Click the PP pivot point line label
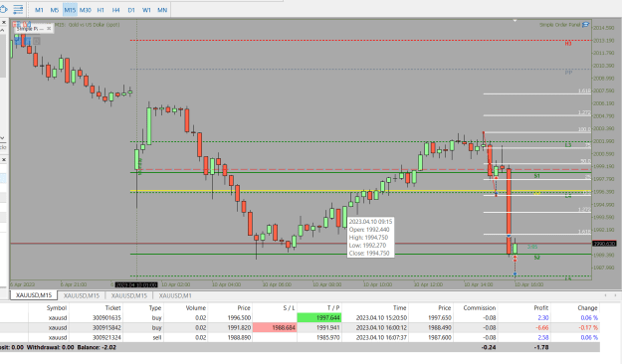 568,73
